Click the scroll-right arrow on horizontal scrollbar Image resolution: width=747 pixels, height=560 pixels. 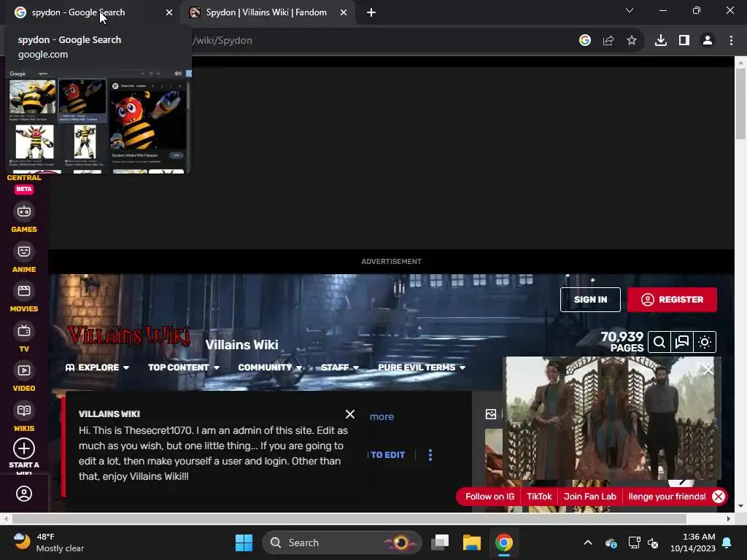pos(729,518)
